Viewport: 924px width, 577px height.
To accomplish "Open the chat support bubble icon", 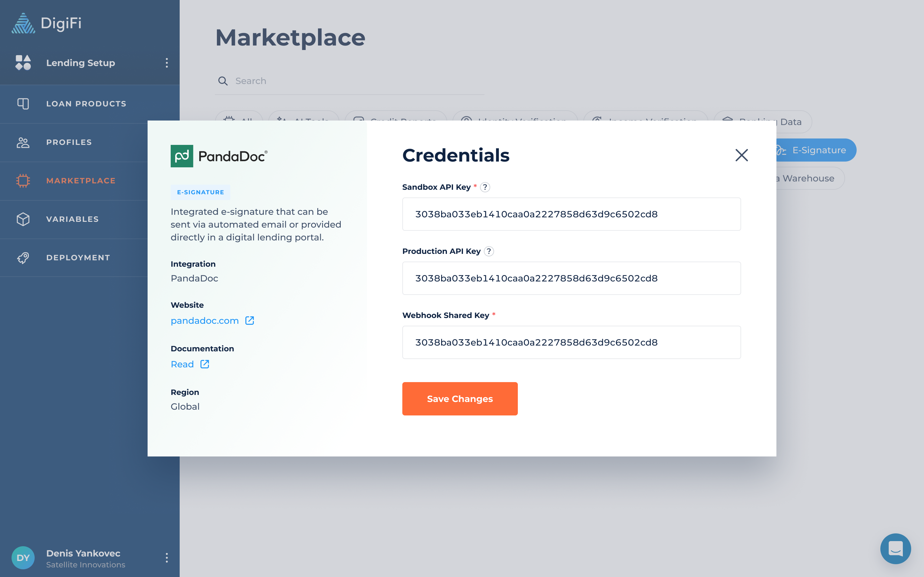I will (895, 549).
